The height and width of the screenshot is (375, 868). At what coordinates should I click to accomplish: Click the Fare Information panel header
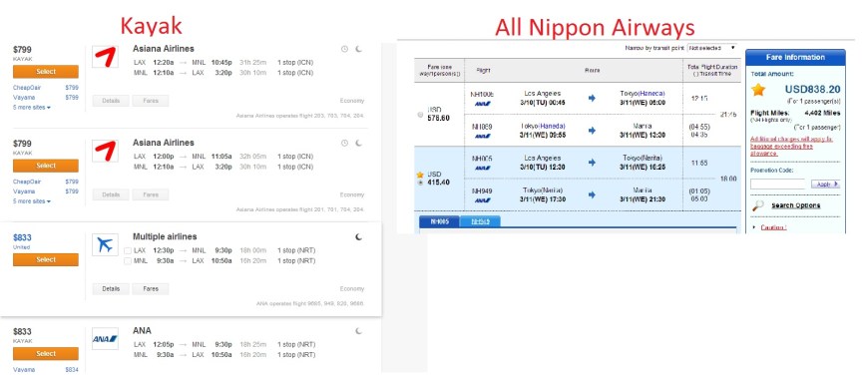pyautogui.click(x=795, y=57)
